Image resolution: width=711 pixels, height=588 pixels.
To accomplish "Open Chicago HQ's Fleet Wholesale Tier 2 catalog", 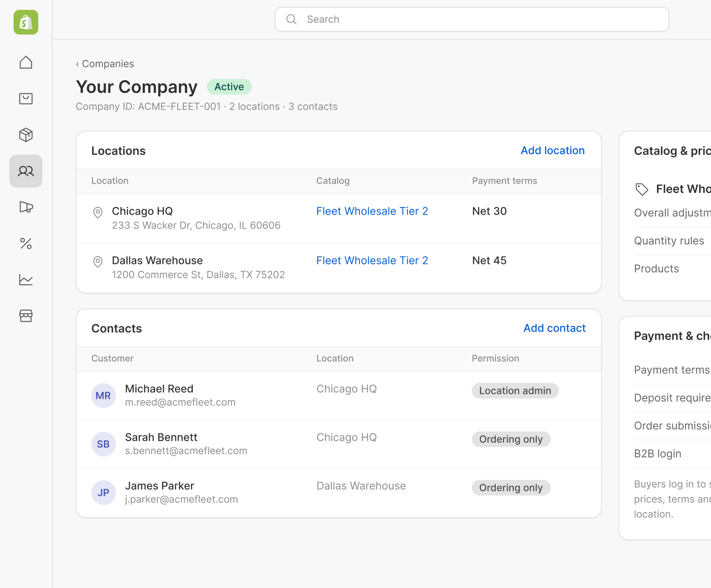I will point(372,211).
